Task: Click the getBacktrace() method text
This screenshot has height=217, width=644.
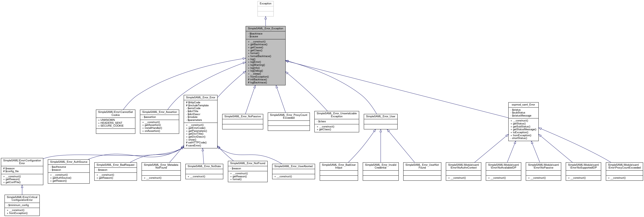Action: tap(258, 44)
